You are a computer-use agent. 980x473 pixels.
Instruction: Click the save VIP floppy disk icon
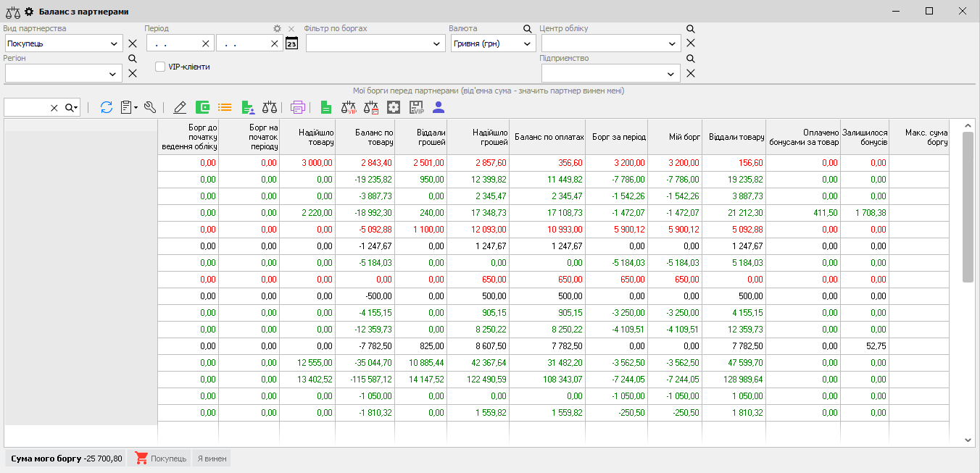(416, 107)
